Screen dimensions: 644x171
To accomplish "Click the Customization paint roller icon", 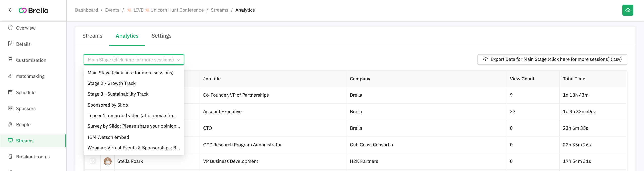I will click(10, 60).
